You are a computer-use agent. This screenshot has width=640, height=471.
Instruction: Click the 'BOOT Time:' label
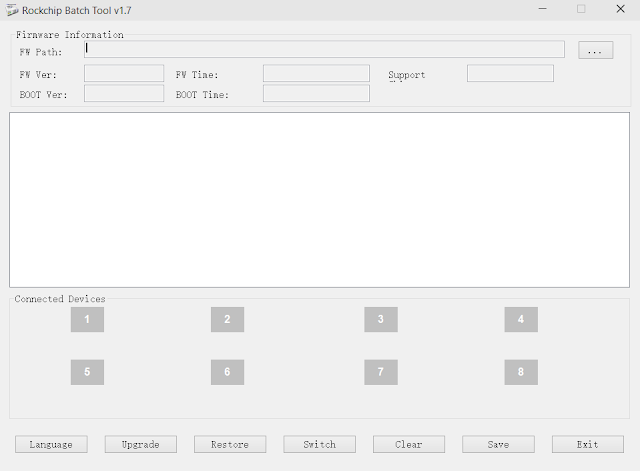[x=202, y=95]
